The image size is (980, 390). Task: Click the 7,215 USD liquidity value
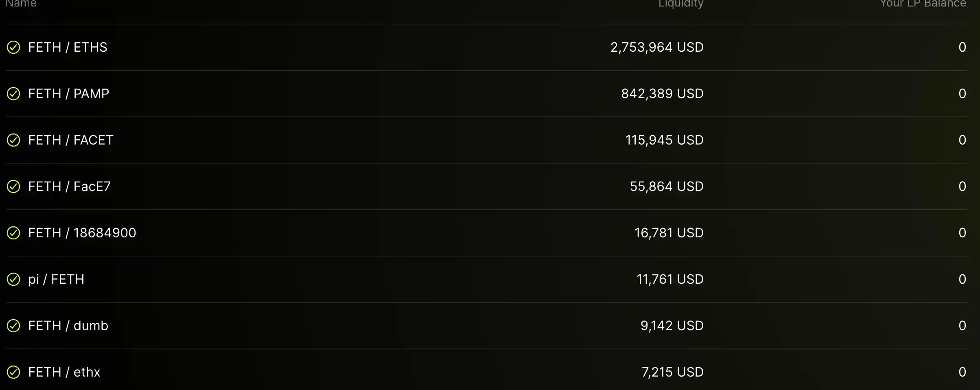672,372
